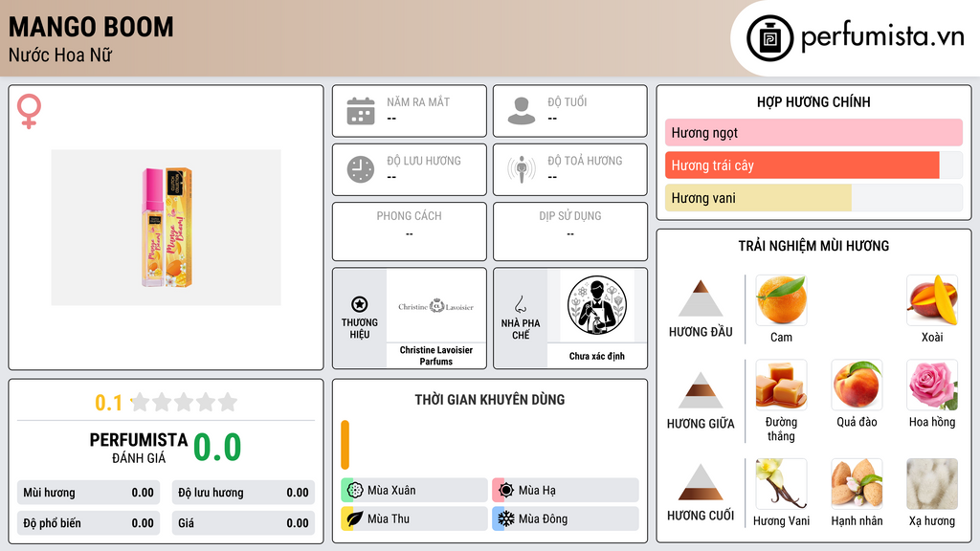This screenshot has width=980, height=551.
Task: Click the Trải Nghiệm Mùi Hương heading
Action: (x=813, y=246)
